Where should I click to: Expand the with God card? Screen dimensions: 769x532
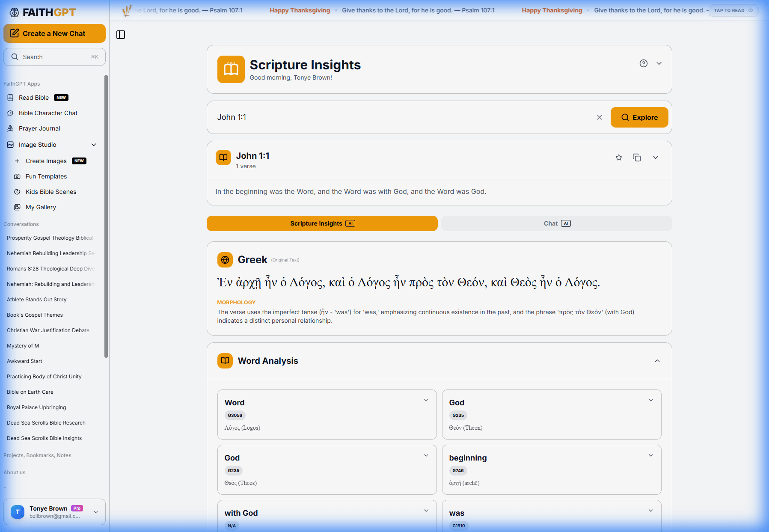[x=426, y=511]
